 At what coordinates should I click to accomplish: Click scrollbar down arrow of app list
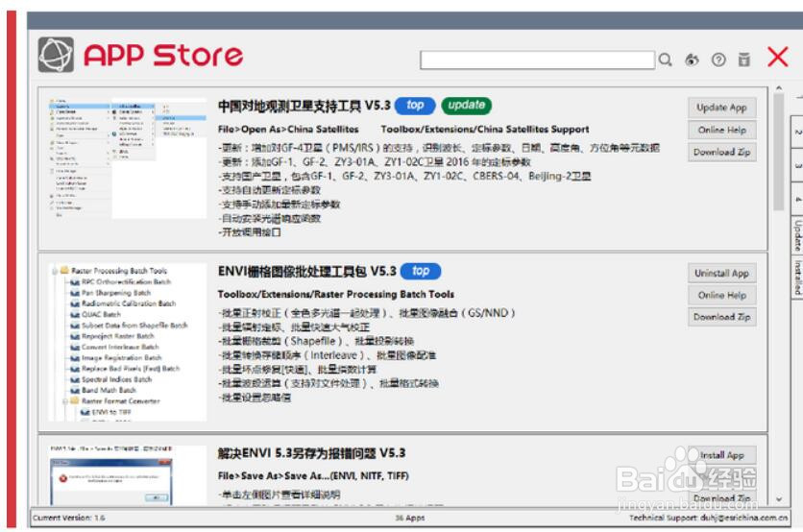(x=779, y=498)
